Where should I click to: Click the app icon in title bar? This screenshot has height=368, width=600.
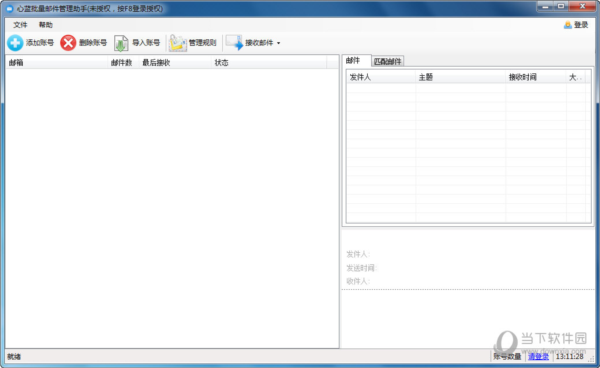(10, 8)
